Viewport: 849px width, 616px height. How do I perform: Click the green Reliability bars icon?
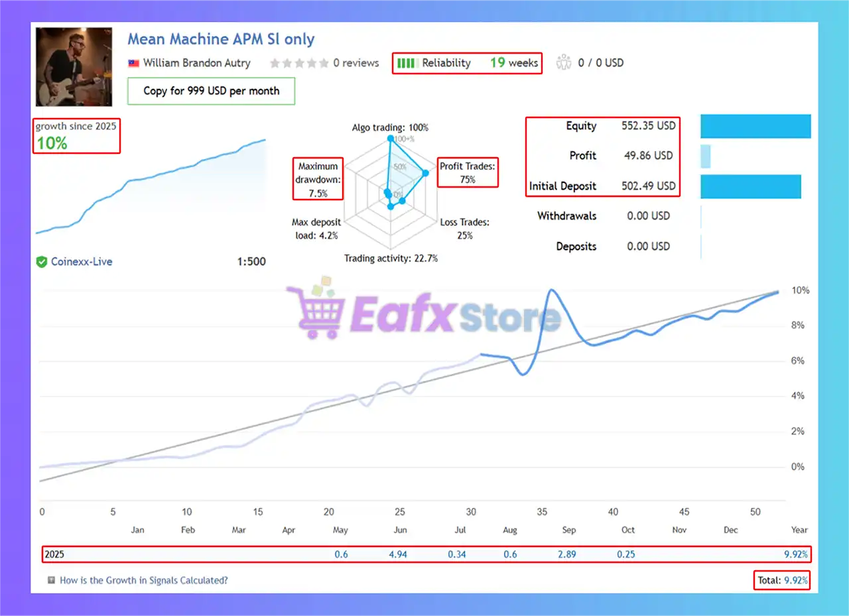[x=407, y=63]
